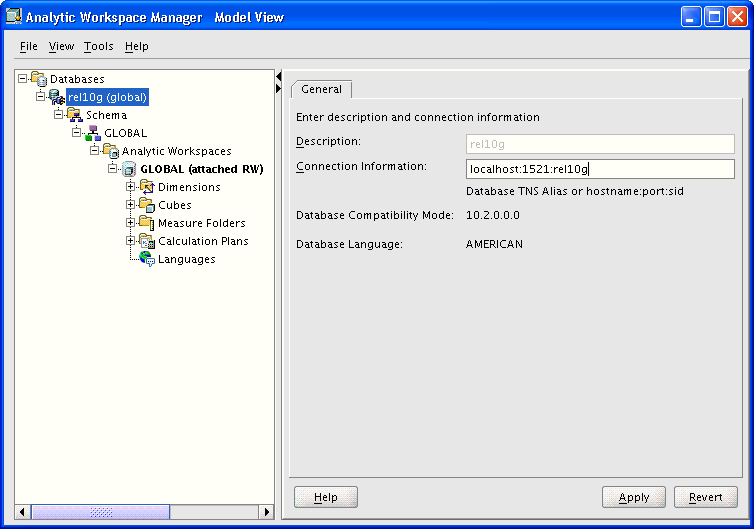Open the View menu

[61, 46]
